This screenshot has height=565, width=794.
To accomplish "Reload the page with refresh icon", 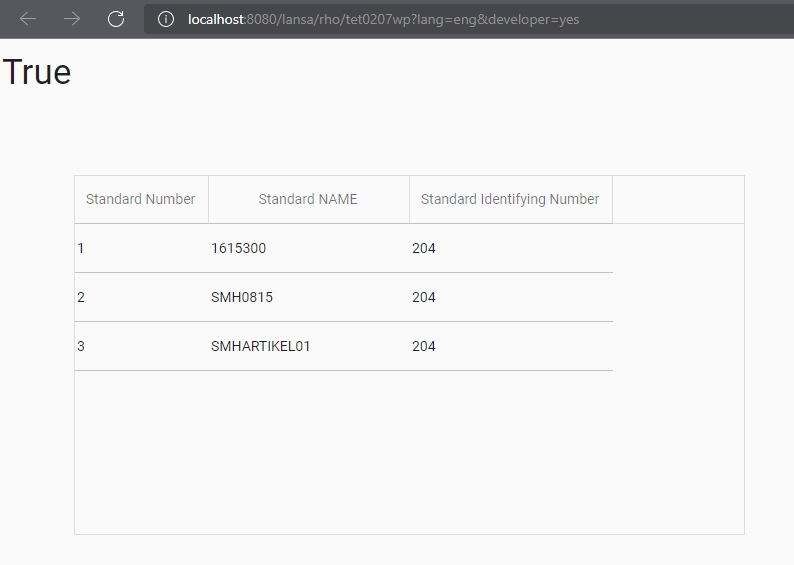I will [x=116, y=19].
